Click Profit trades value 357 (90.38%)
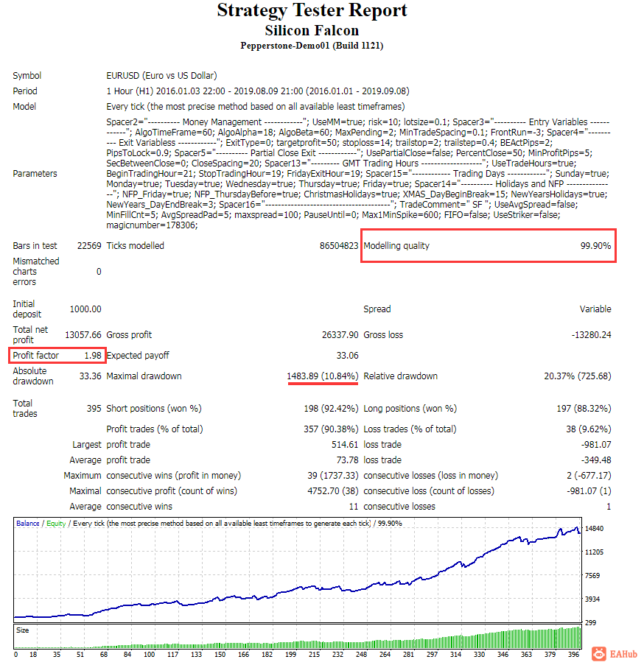This screenshot has width=644, height=665. tap(331, 429)
